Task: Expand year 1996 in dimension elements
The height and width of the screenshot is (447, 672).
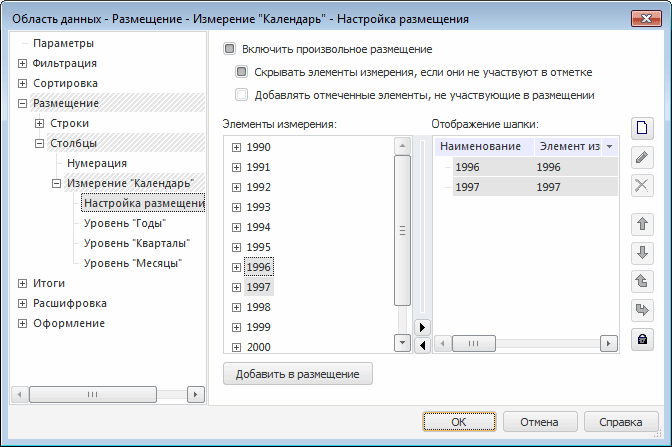Action: 236,267
